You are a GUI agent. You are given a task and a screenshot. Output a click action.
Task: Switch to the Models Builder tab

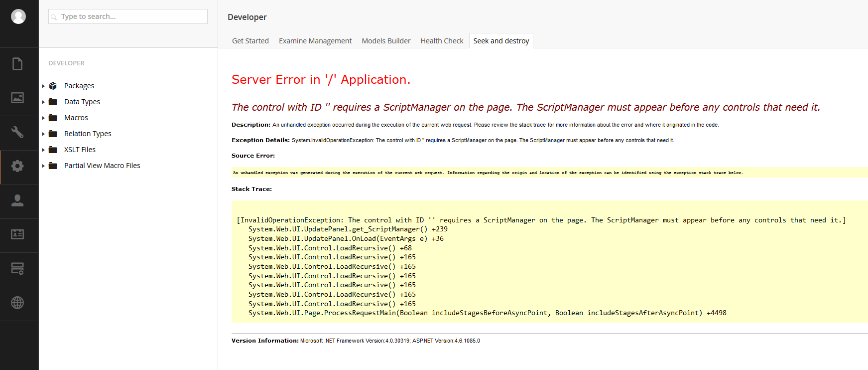tap(386, 41)
